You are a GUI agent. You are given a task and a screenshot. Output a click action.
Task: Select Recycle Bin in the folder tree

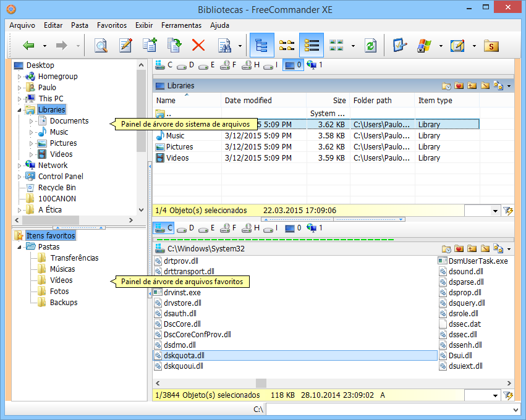pos(57,188)
